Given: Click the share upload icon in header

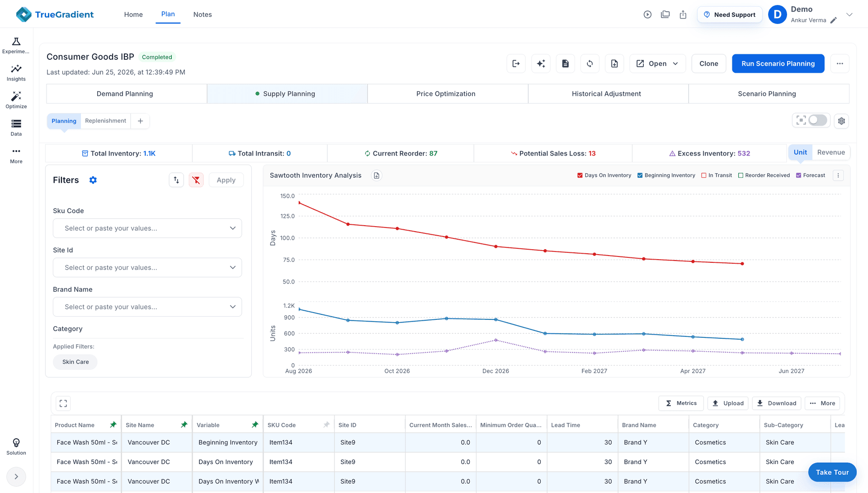Looking at the screenshot, I should tap(683, 14).
